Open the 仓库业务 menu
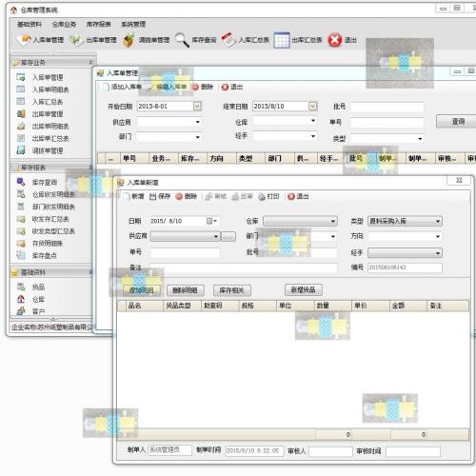Image resolution: width=476 pixels, height=476 pixels. click(x=64, y=24)
